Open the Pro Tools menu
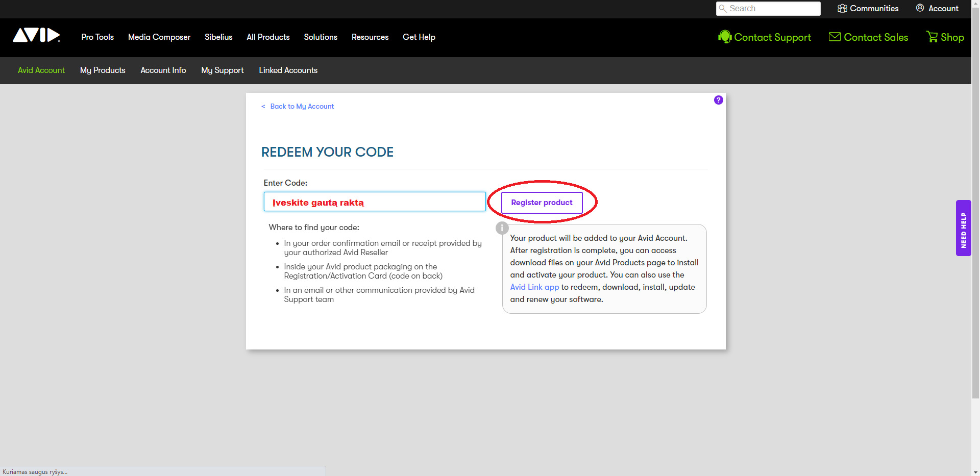The image size is (980, 476). click(x=97, y=37)
